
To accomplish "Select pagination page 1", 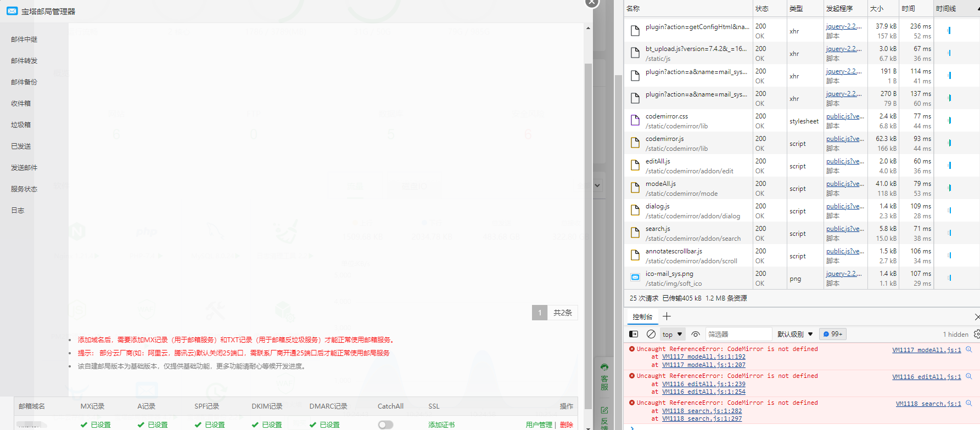I will tap(540, 313).
